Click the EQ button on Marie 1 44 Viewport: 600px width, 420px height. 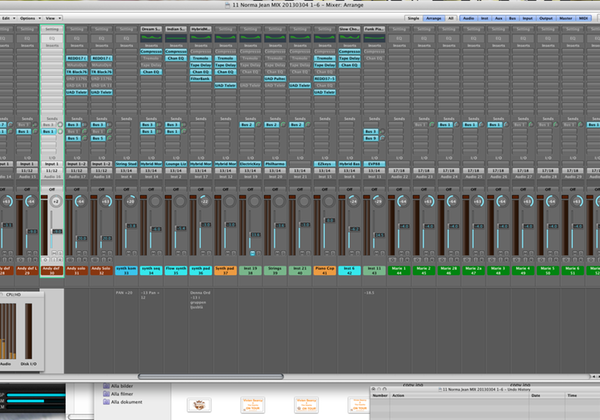(399, 38)
